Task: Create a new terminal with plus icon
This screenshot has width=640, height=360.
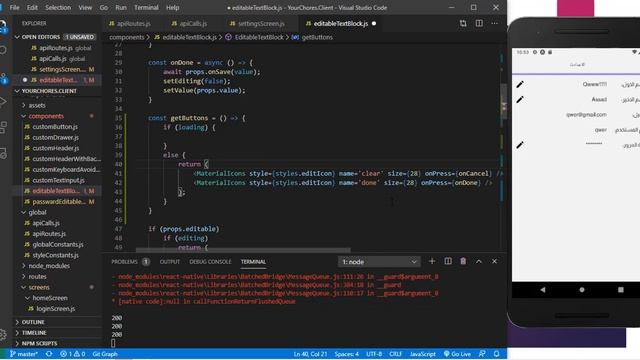Action: tap(432, 261)
